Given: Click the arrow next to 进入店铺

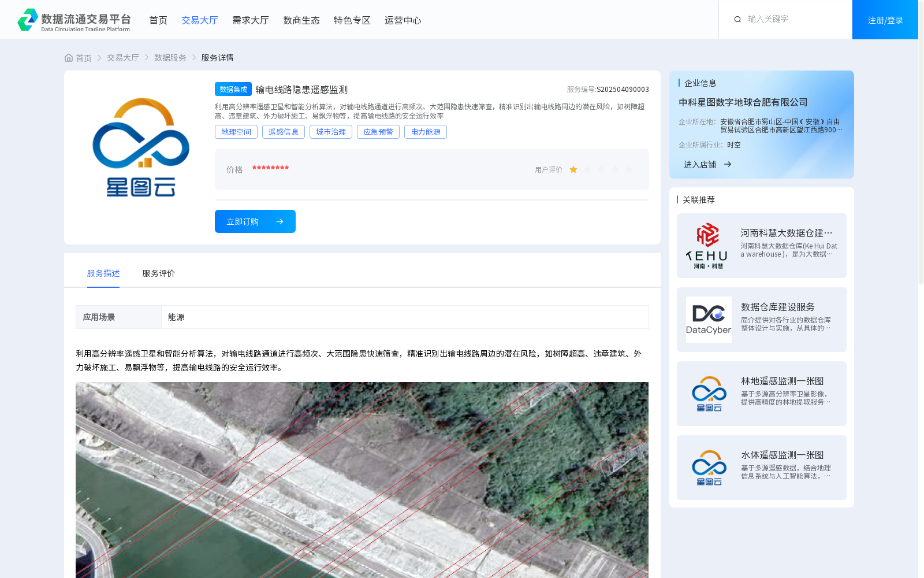Looking at the screenshot, I should [728, 164].
